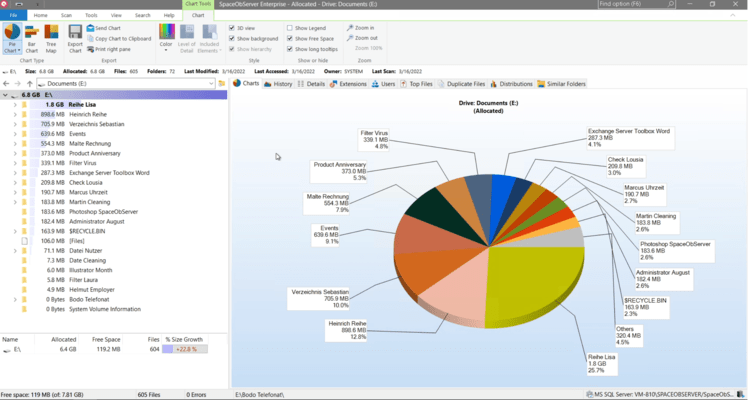Disable the 3D view checkbox
Viewport: 748px width, 400px height.
click(232, 28)
